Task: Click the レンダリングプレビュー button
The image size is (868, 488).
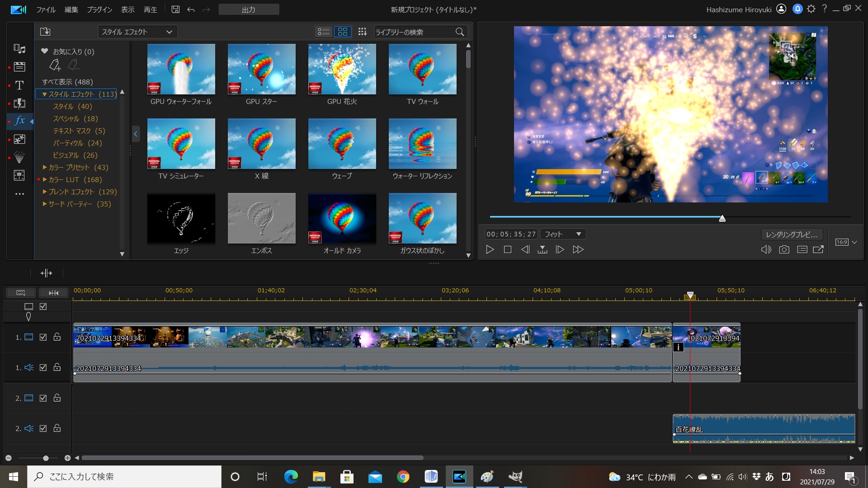Action: 791,234
